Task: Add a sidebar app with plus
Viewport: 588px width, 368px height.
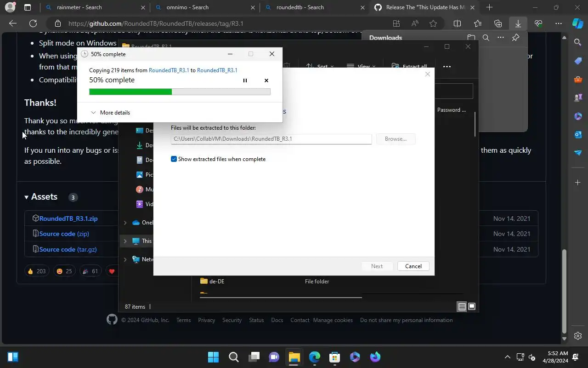Action: pyautogui.click(x=578, y=183)
